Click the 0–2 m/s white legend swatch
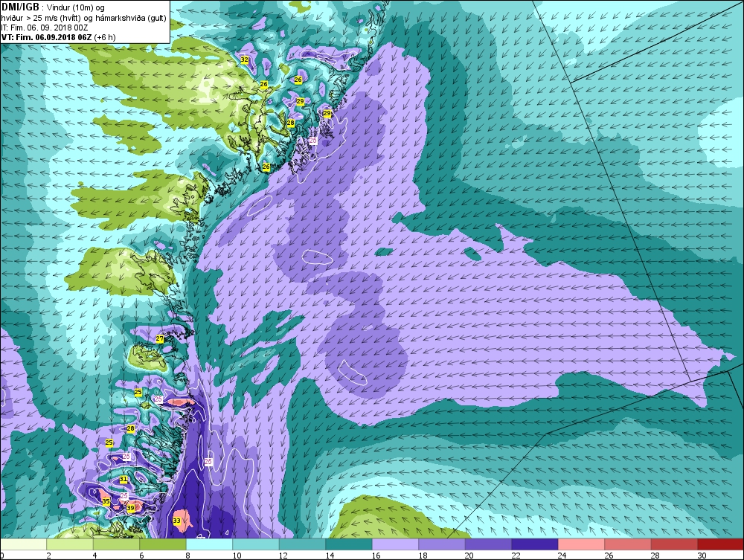The width and height of the screenshot is (744, 560). tap(23, 544)
